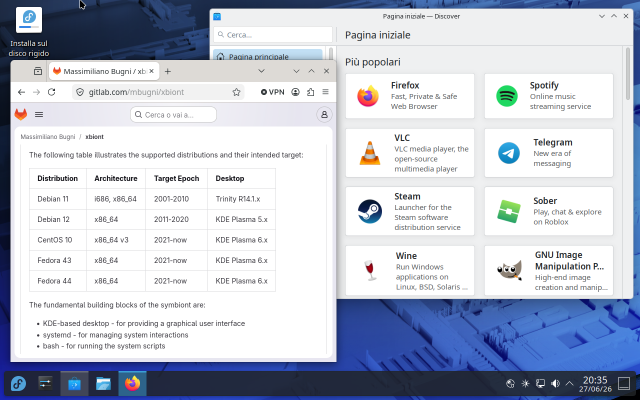Click the 'Target Epoch' column header

point(176,178)
